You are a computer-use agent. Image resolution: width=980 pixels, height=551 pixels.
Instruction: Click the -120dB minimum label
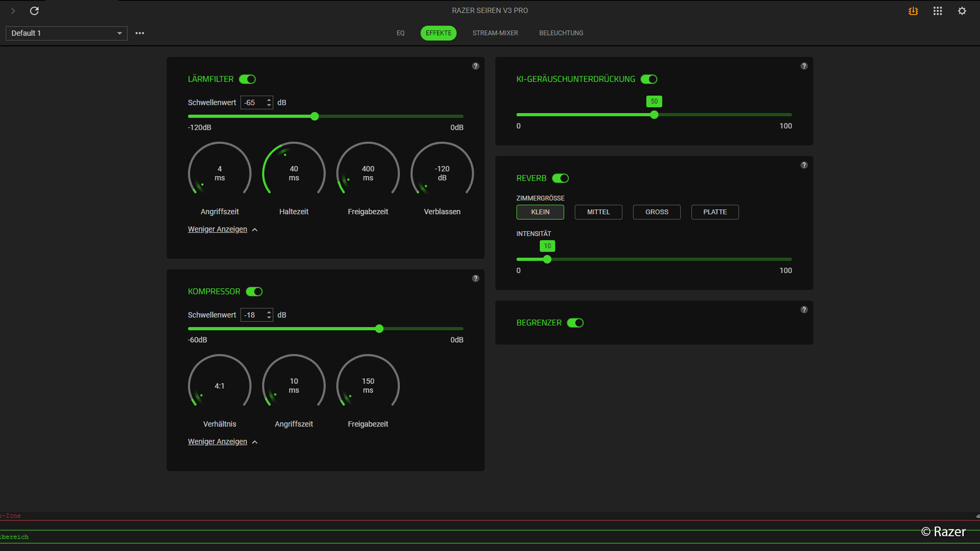pyautogui.click(x=200, y=128)
